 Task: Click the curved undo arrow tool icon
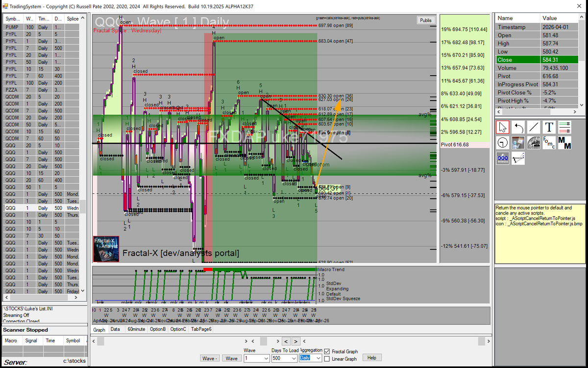518,127
